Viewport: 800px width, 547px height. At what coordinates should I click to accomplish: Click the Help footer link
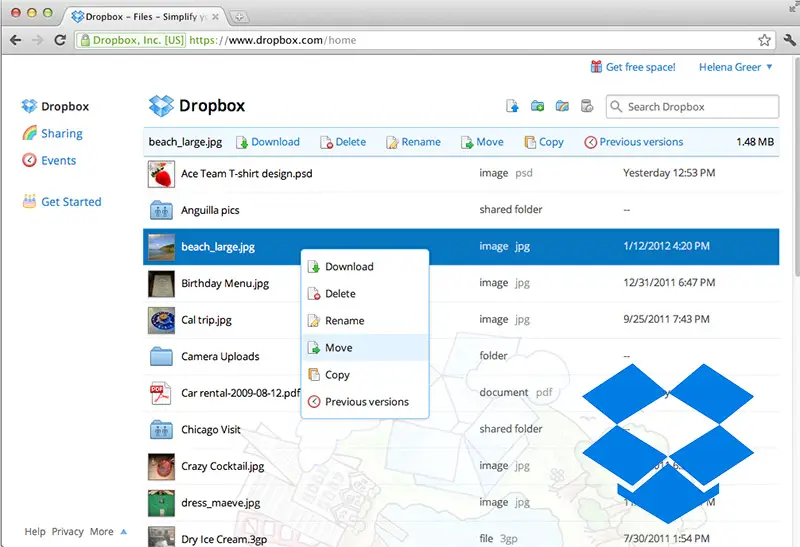(x=35, y=532)
